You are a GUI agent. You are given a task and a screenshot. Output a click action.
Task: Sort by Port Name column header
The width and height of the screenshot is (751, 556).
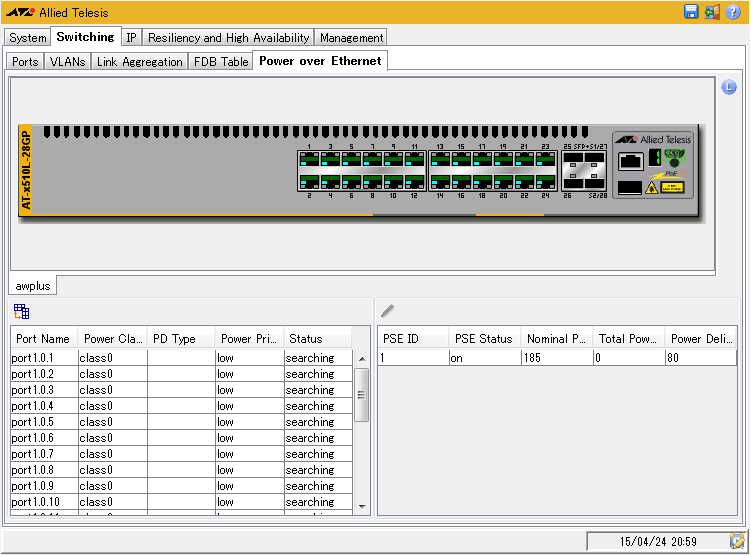click(x=43, y=339)
